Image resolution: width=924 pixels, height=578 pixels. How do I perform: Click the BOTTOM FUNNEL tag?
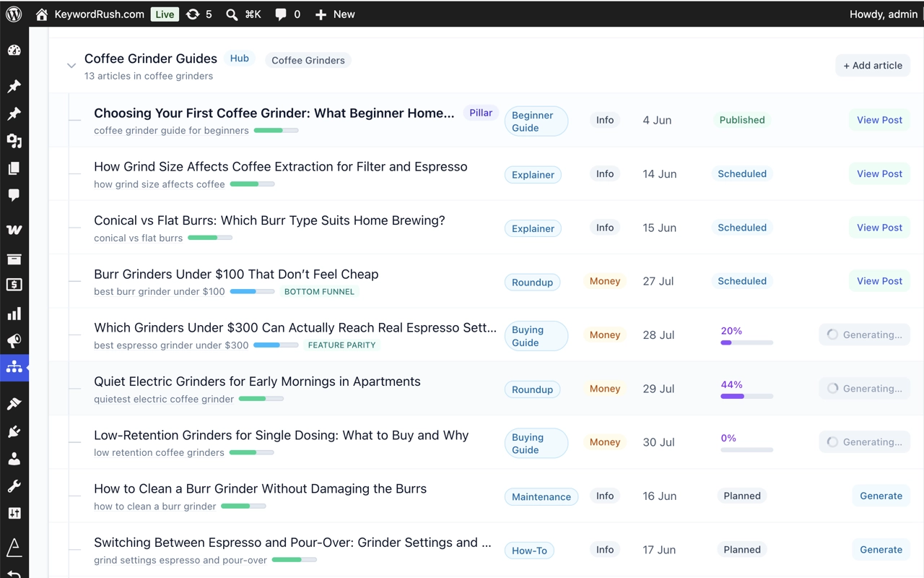(x=319, y=292)
